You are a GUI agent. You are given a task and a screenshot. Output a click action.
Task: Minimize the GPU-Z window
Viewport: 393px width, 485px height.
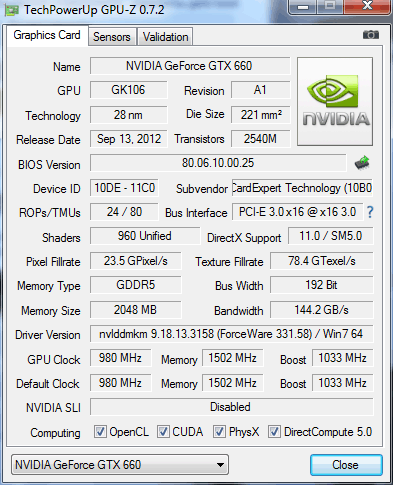(x=303, y=7)
